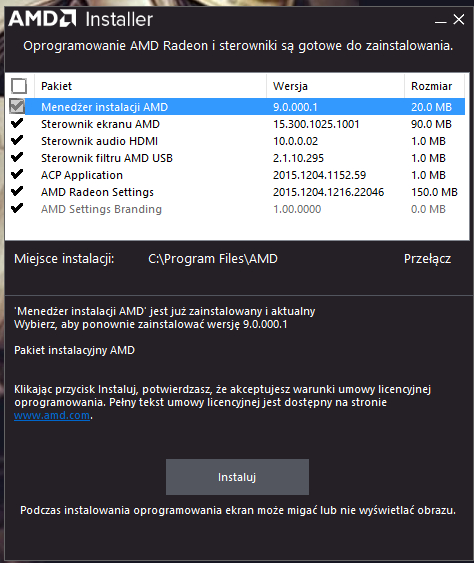Uncheck Sterownik audio HDMI checkmark
Screen dimensions: 474x563
[x=17, y=140]
